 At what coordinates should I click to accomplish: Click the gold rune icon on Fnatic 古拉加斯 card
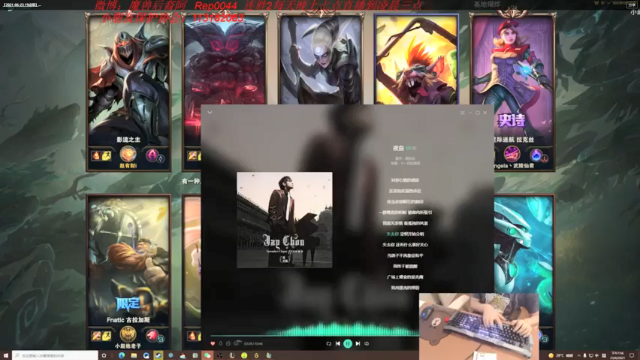[x=128, y=335]
